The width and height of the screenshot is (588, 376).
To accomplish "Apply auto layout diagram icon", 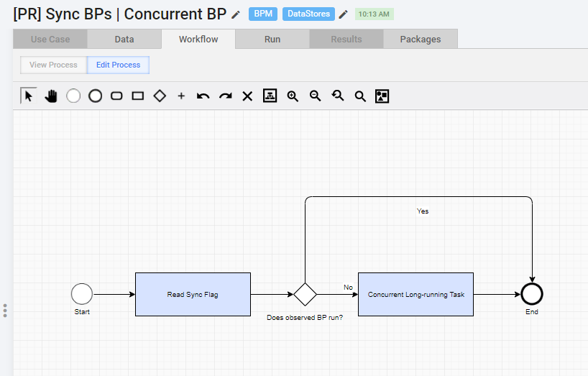I will coord(270,96).
